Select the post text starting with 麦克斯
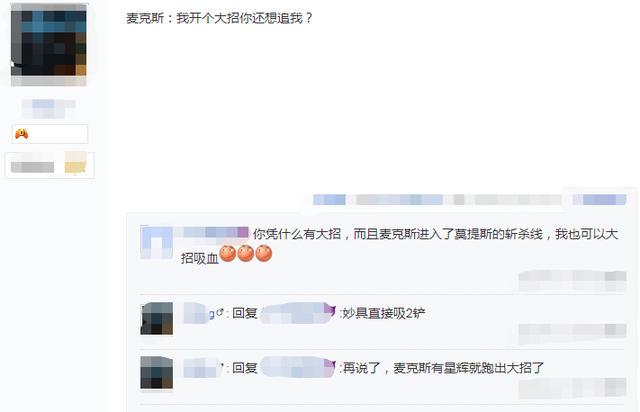 [x=220, y=18]
